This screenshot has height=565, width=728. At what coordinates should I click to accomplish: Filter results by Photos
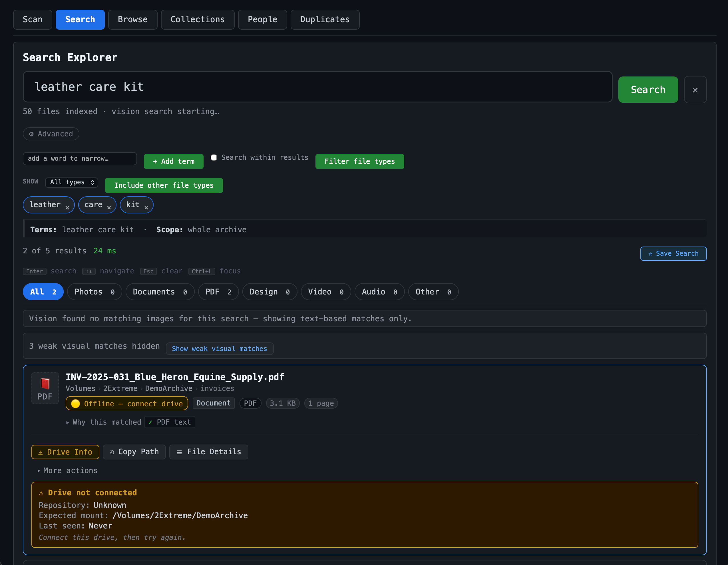[95, 292]
